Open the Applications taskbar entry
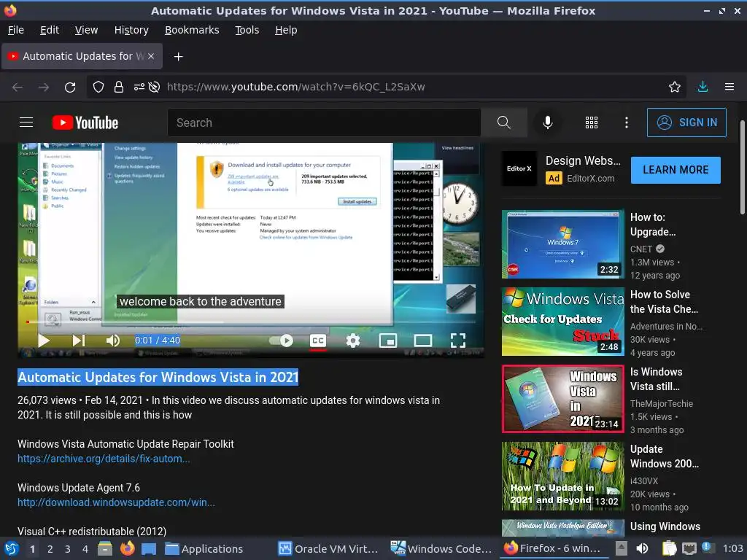Screen dimensions: 747x560 [204, 549]
